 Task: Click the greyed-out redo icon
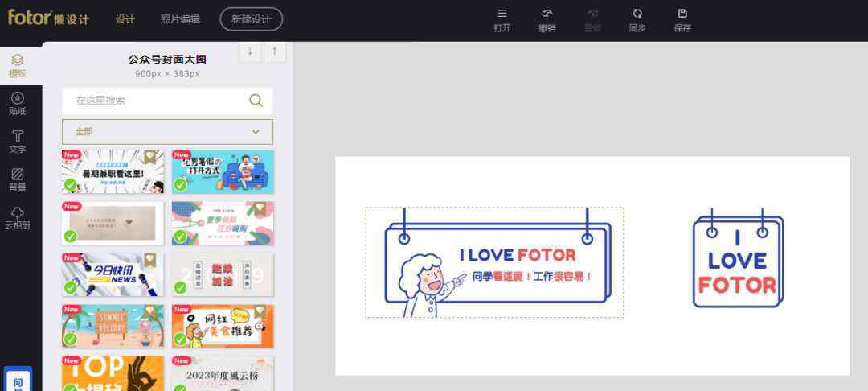click(592, 20)
